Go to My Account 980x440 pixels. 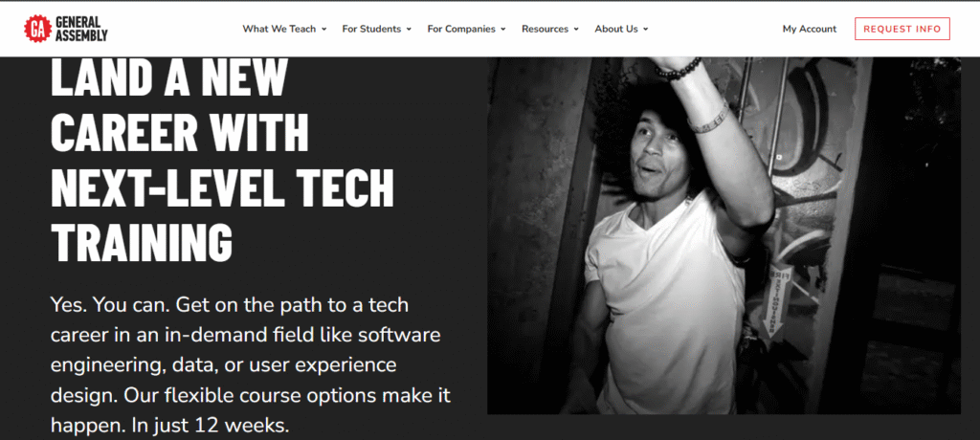pyautogui.click(x=810, y=29)
